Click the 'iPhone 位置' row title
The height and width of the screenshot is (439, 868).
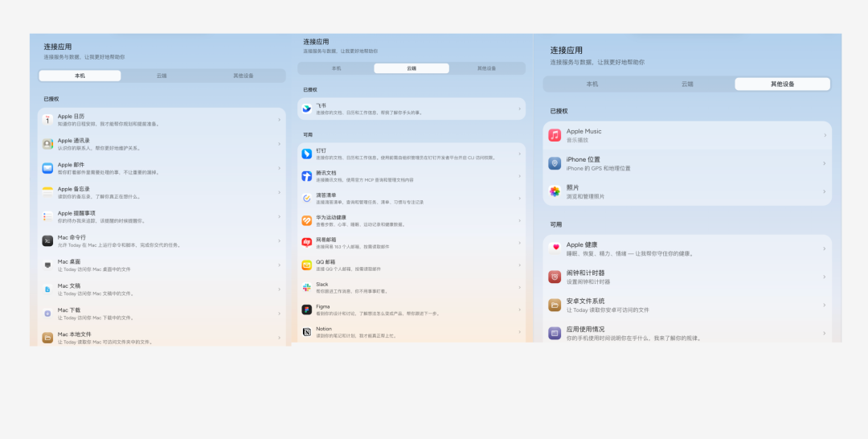pyautogui.click(x=583, y=159)
